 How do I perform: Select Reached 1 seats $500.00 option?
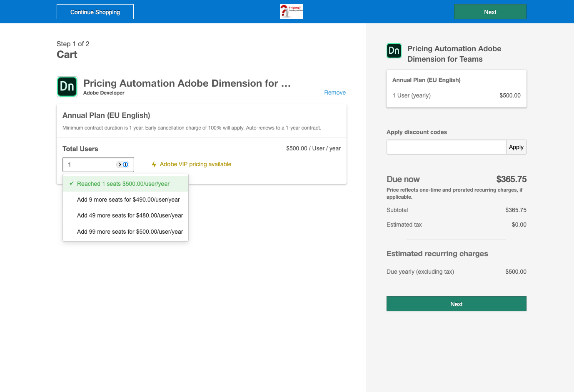pyautogui.click(x=123, y=184)
